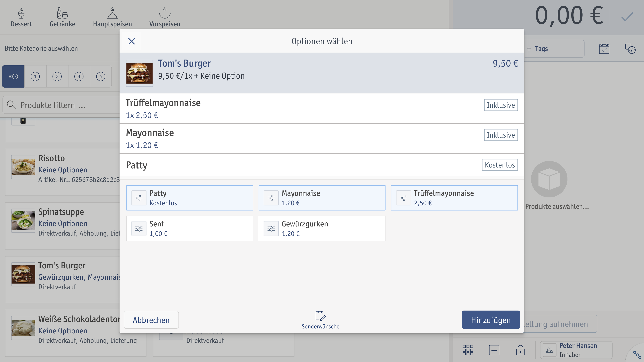Image resolution: width=644 pixels, height=362 pixels.
Task: Click the Tom's Burger thumbnail in dialog
Action: pyautogui.click(x=139, y=73)
